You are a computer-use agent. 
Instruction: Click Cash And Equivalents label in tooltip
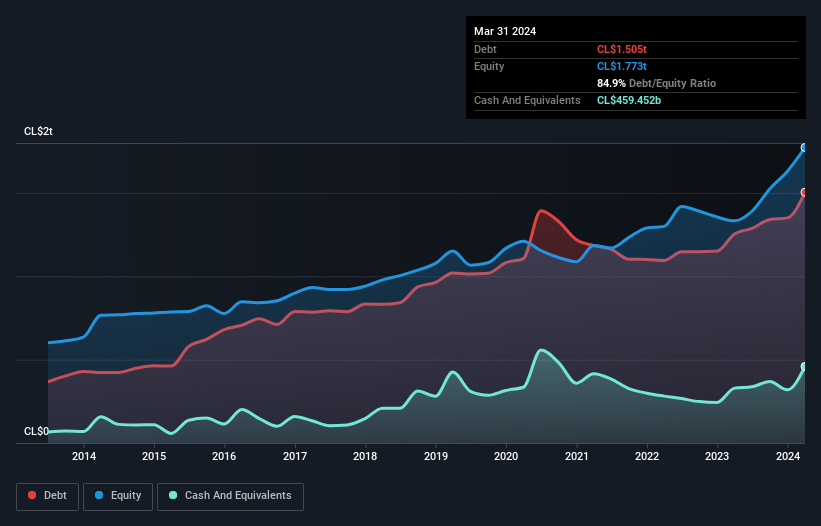(x=527, y=100)
